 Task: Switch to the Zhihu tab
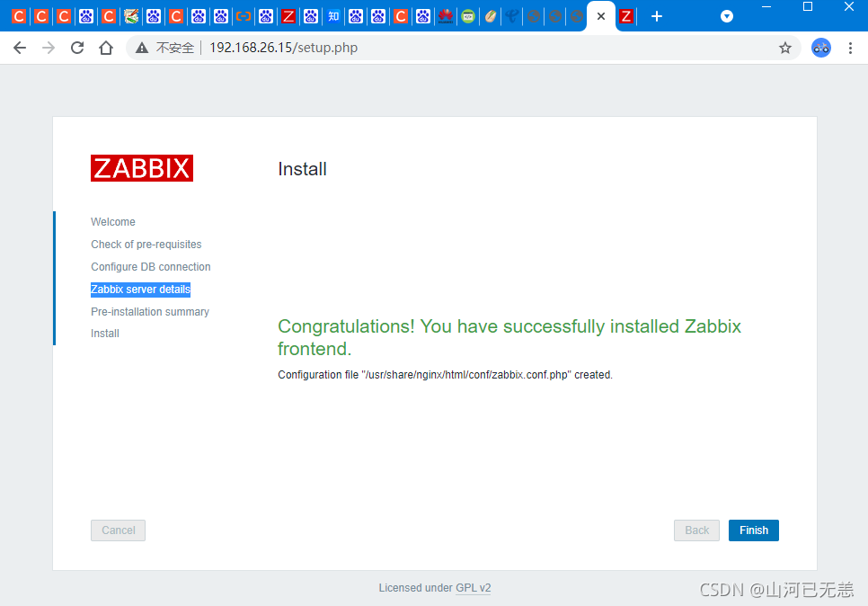point(333,16)
